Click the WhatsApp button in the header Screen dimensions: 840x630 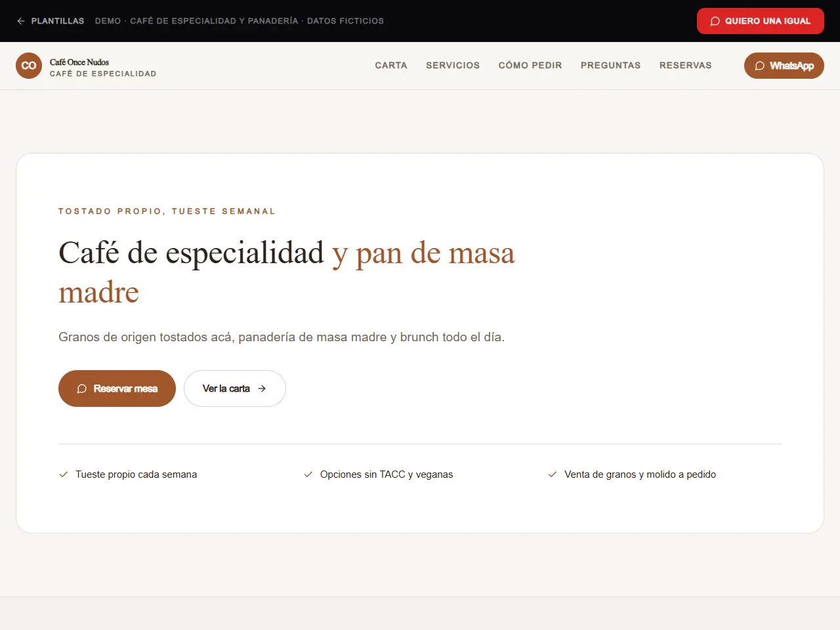pyautogui.click(x=784, y=66)
